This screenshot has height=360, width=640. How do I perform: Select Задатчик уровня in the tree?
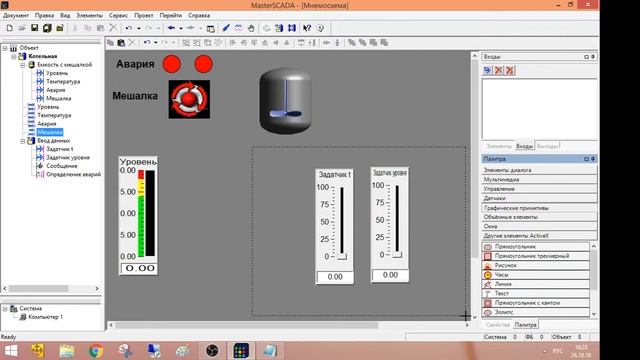tap(68, 158)
